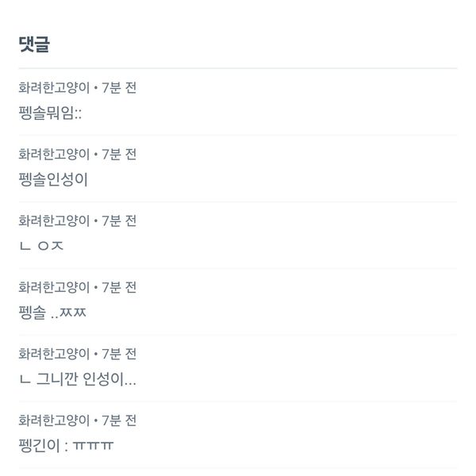Select the comment text '펭솔 ..ㅉㅉ'

point(52,313)
